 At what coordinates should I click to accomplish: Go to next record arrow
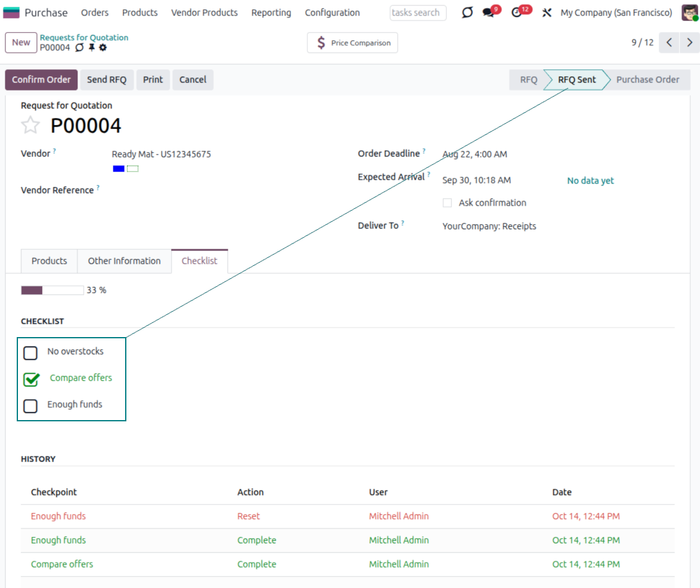689,43
